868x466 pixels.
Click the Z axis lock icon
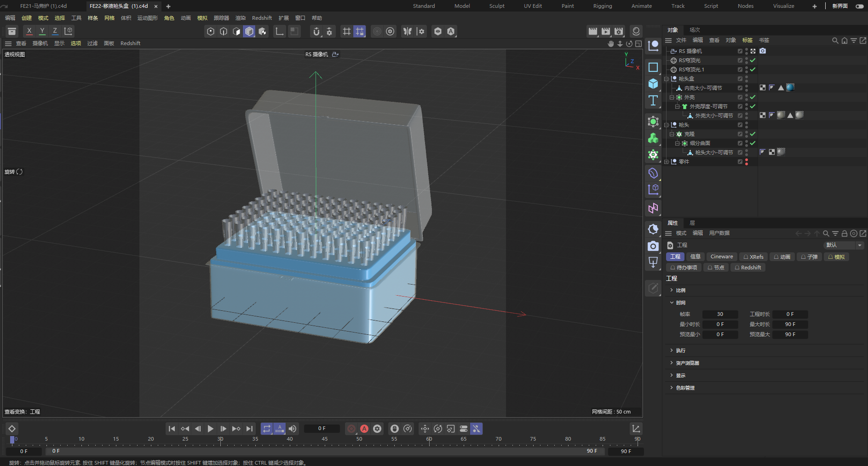(55, 31)
